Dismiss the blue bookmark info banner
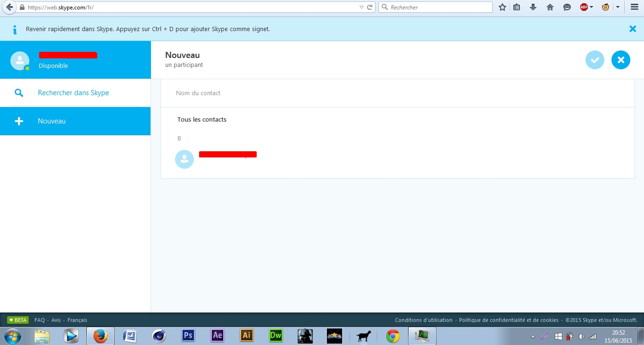Image resolution: width=644 pixels, height=345 pixels. coord(633,29)
